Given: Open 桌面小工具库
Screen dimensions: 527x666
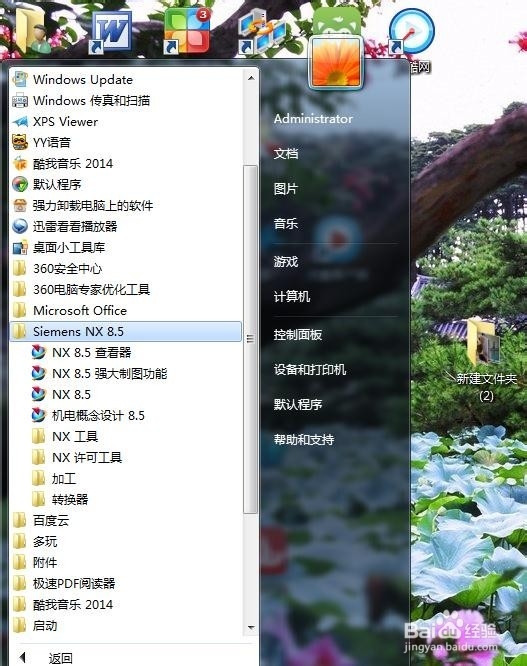Looking at the screenshot, I should point(59,247).
